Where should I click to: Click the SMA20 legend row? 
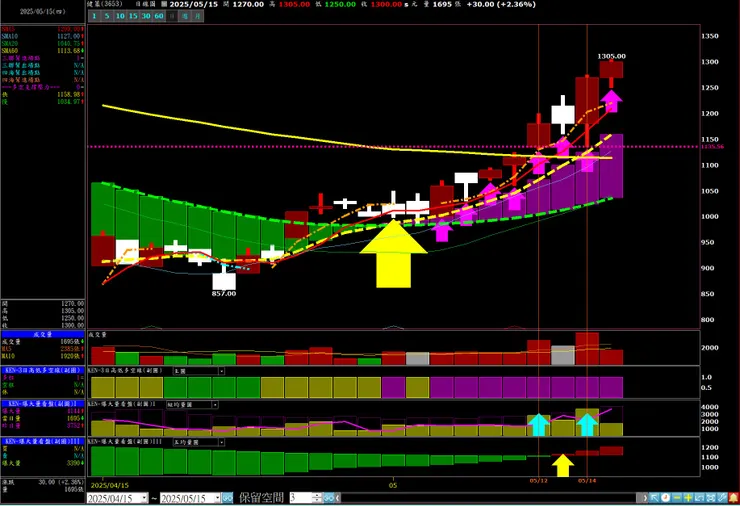tap(42, 43)
